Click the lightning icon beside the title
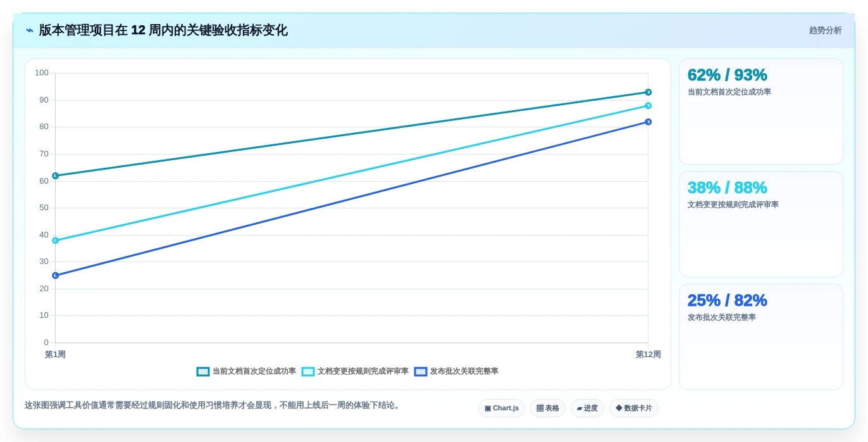The width and height of the screenshot is (868, 442). point(30,30)
